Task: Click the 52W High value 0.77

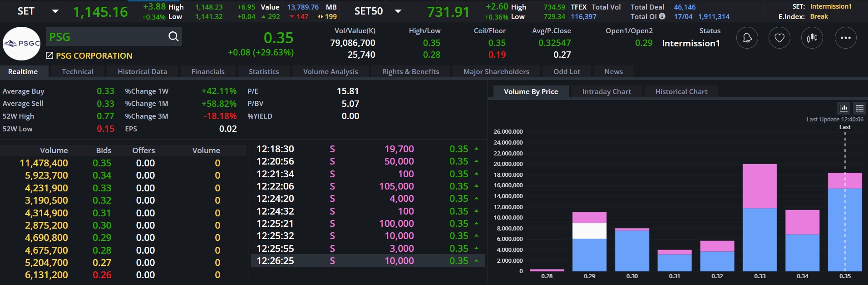Action: pyautogui.click(x=105, y=116)
